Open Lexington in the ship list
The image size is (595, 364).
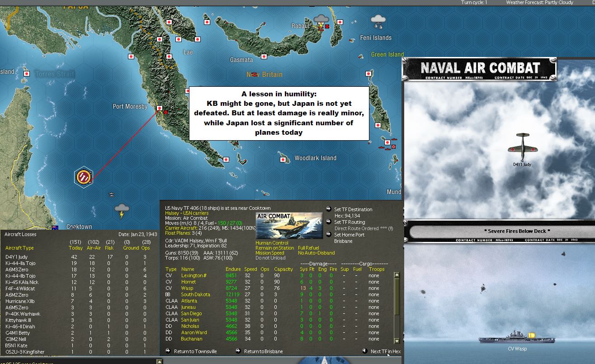pos(194,275)
